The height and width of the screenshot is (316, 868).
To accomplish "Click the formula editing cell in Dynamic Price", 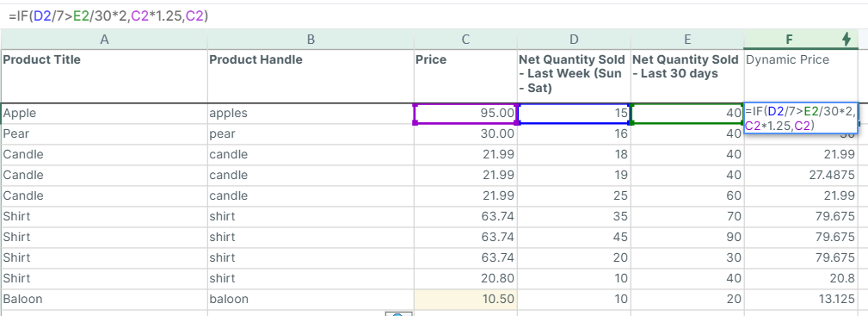I will 801,118.
